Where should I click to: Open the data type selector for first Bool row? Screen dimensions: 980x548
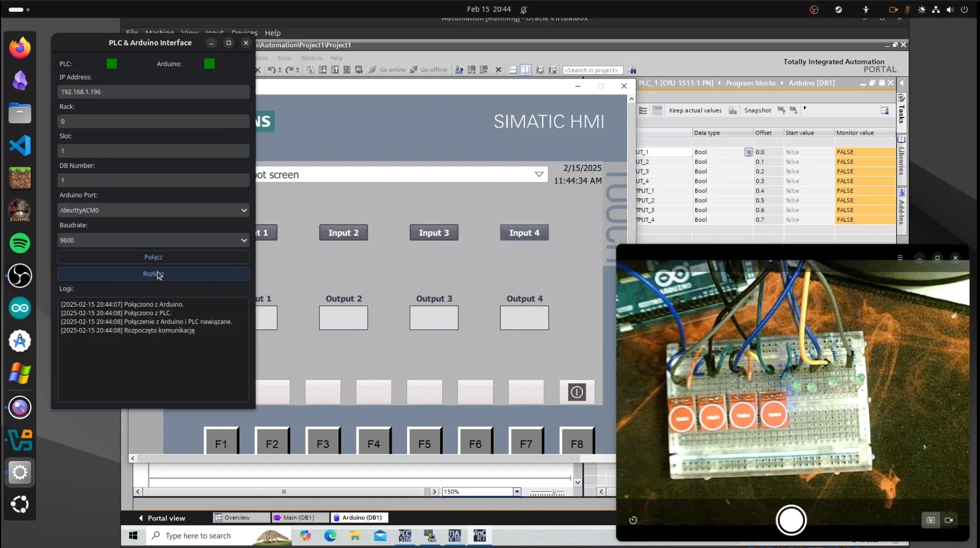748,152
